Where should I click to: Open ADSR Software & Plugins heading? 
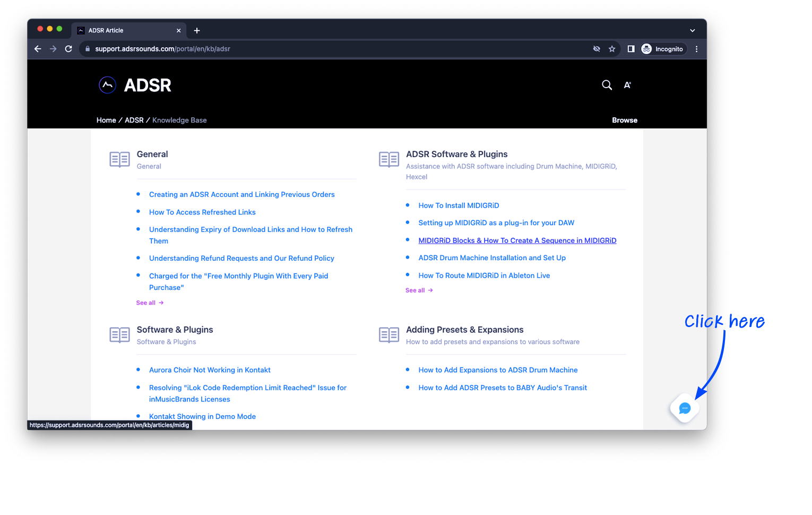pyautogui.click(x=456, y=154)
